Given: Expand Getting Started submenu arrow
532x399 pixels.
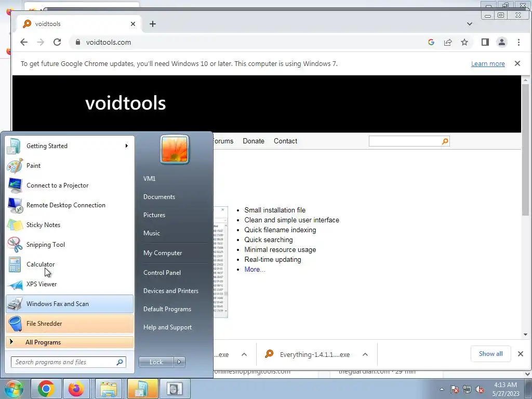Looking at the screenshot, I should [x=127, y=146].
